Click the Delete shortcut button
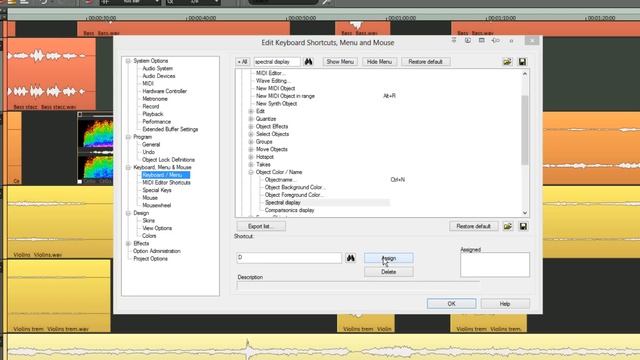 click(389, 272)
